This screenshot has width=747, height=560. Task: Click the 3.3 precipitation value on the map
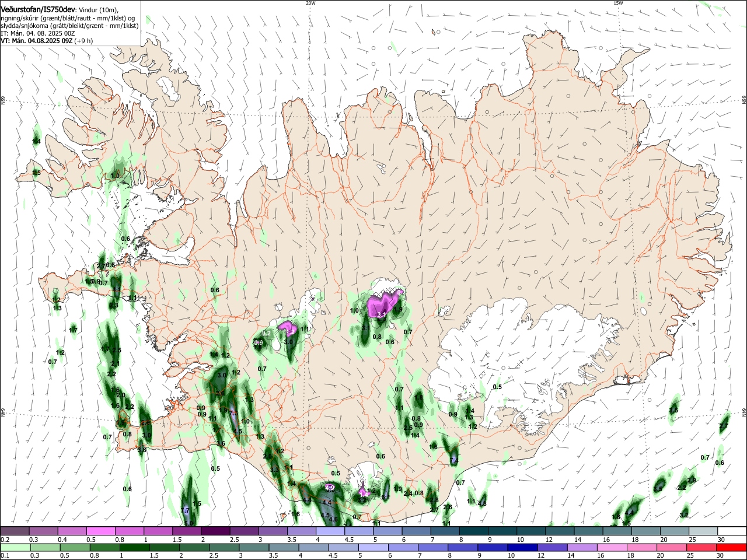[x=274, y=470]
